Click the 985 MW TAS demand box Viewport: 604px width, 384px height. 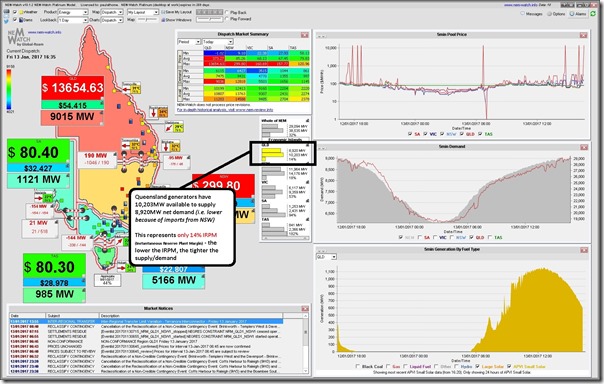pyautogui.click(x=54, y=295)
